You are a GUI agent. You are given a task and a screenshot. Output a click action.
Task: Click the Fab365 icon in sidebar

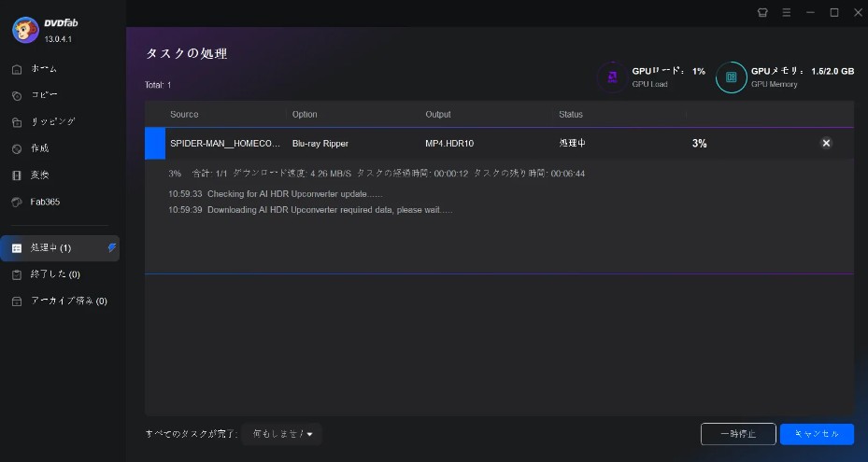pos(17,202)
